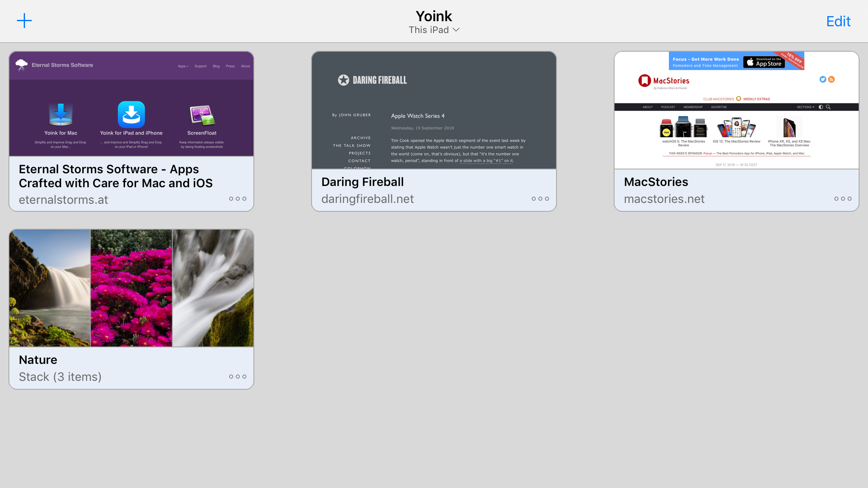Open more options for Nature stack
Image resolution: width=868 pixels, height=488 pixels.
pyautogui.click(x=237, y=377)
